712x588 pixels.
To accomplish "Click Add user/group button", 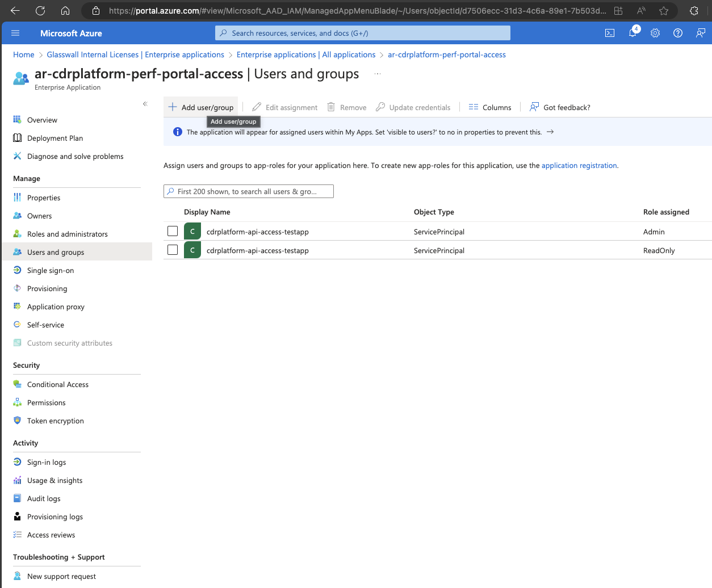I will pyautogui.click(x=201, y=107).
